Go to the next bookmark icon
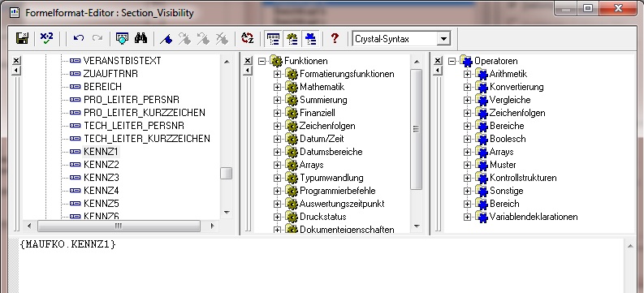 184,39
